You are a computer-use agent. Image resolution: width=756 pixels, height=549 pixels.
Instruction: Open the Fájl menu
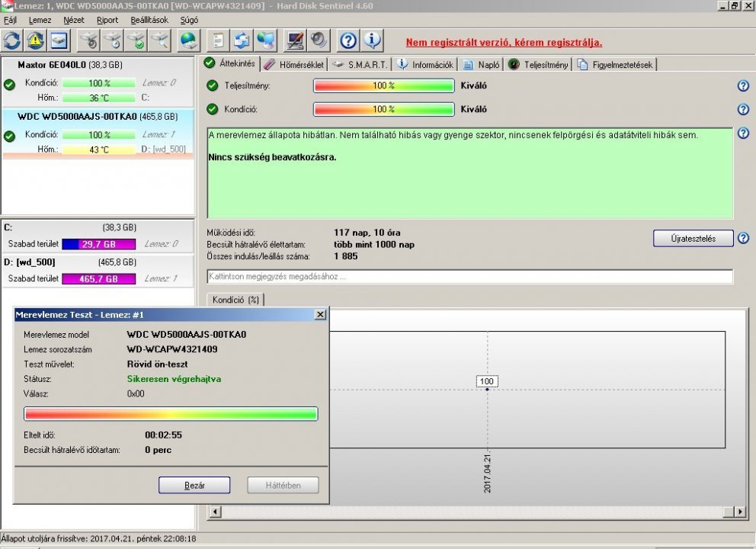(x=10, y=20)
